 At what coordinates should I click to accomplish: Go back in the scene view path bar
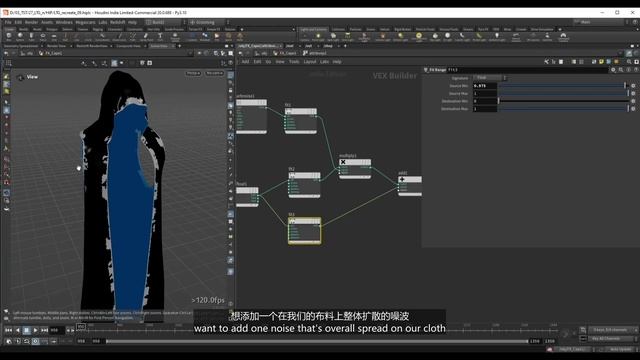6,53
